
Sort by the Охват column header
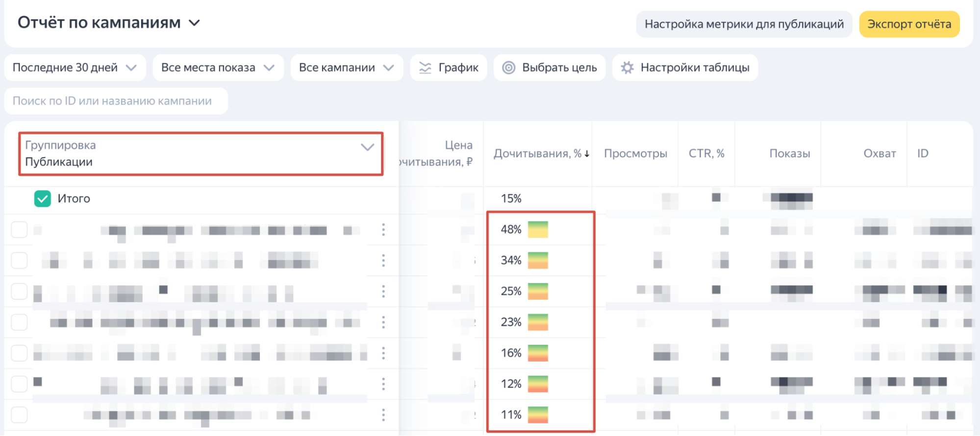(x=879, y=153)
